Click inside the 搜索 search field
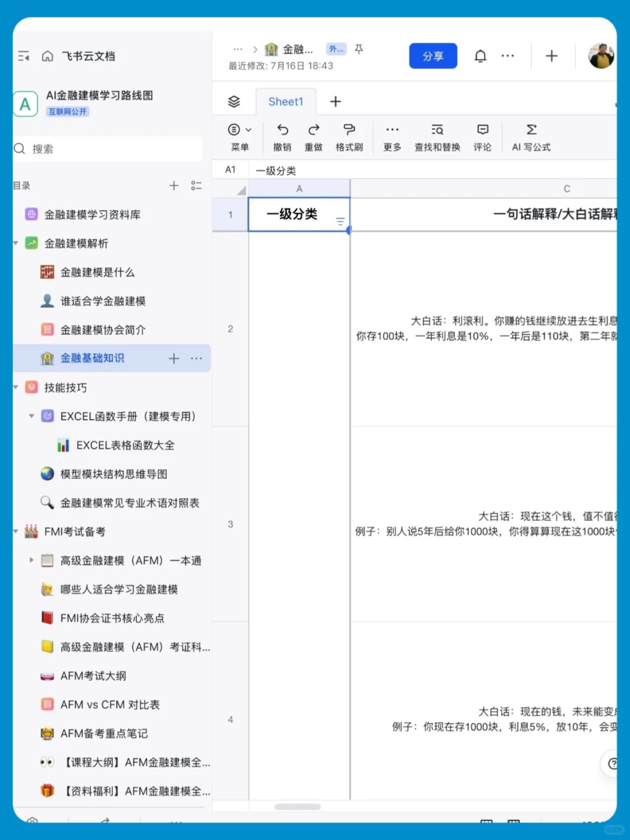630x840 pixels. pos(108,149)
